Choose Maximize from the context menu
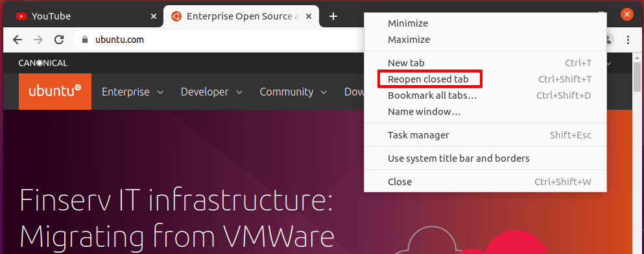Viewport: 644px width, 254px height. pos(486,40)
